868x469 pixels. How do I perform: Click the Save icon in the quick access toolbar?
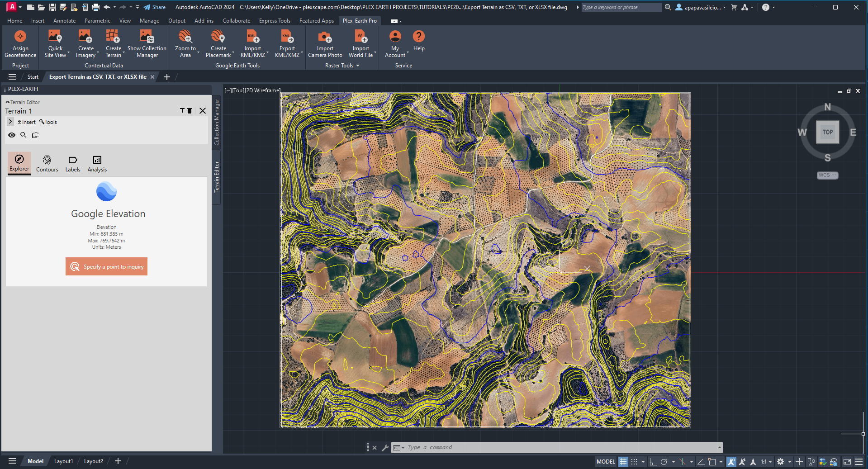pyautogui.click(x=52, y=7)
